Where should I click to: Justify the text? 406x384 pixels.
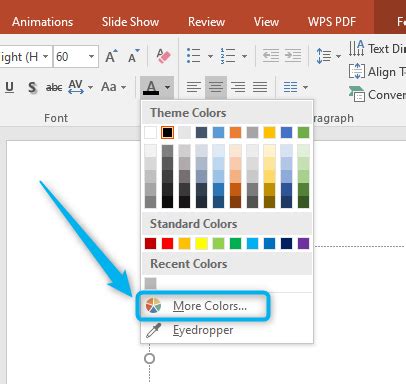click(260, 87)
